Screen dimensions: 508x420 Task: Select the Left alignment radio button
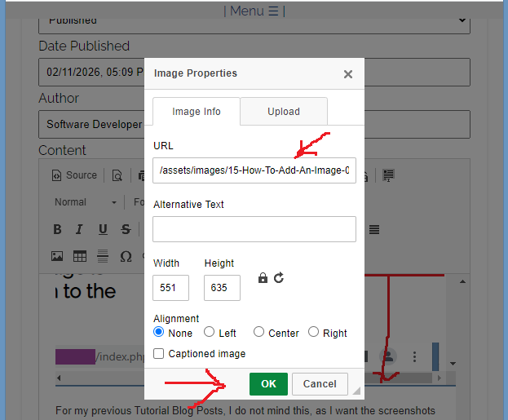[x=210, y=332]
